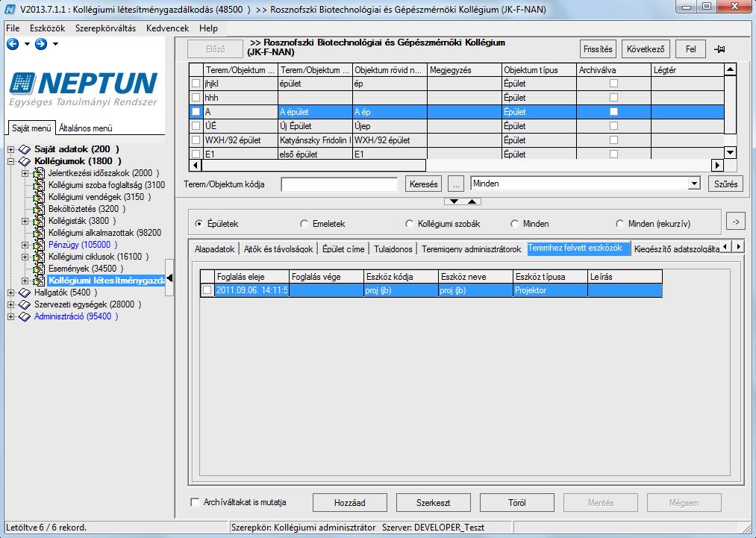Click the Kollégisták node icon
Screen dimensions: 756x538
(x=39, y=221)
